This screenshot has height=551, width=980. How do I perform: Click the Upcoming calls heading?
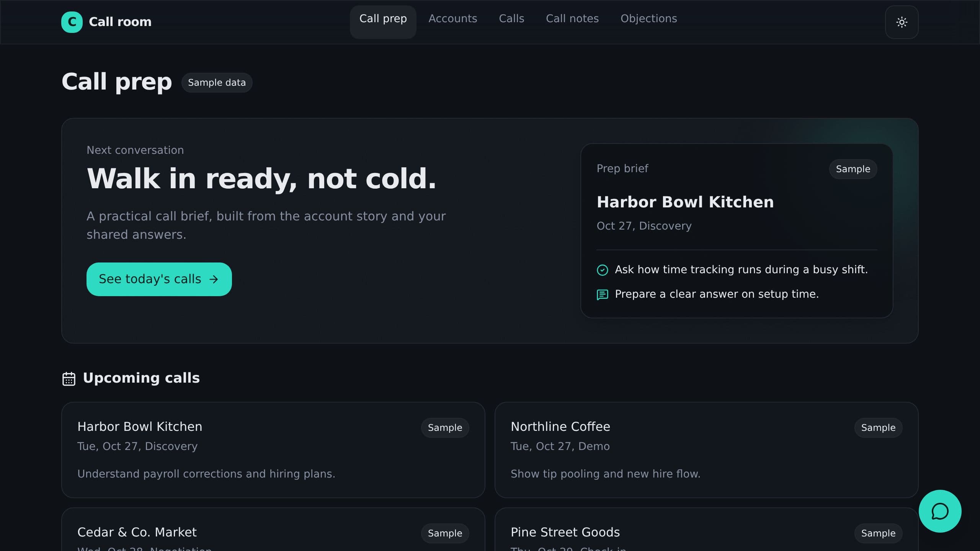[141, 378]
